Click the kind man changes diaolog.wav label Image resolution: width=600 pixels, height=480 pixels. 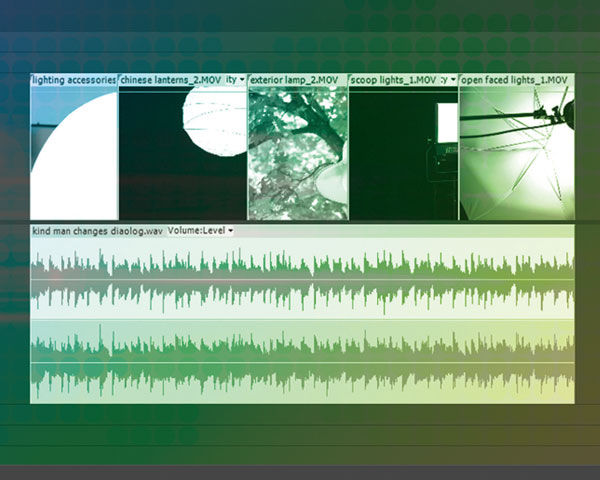coord(97,231)
